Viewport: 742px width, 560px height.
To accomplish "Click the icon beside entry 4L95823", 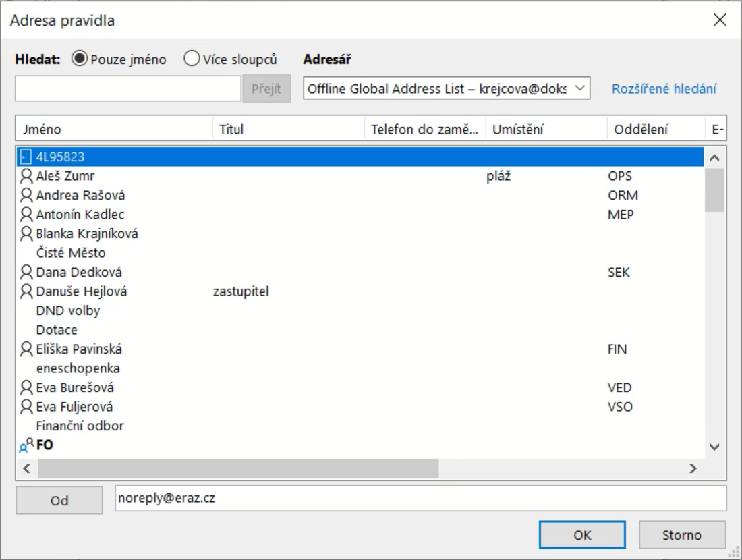I will pos(26,157).
